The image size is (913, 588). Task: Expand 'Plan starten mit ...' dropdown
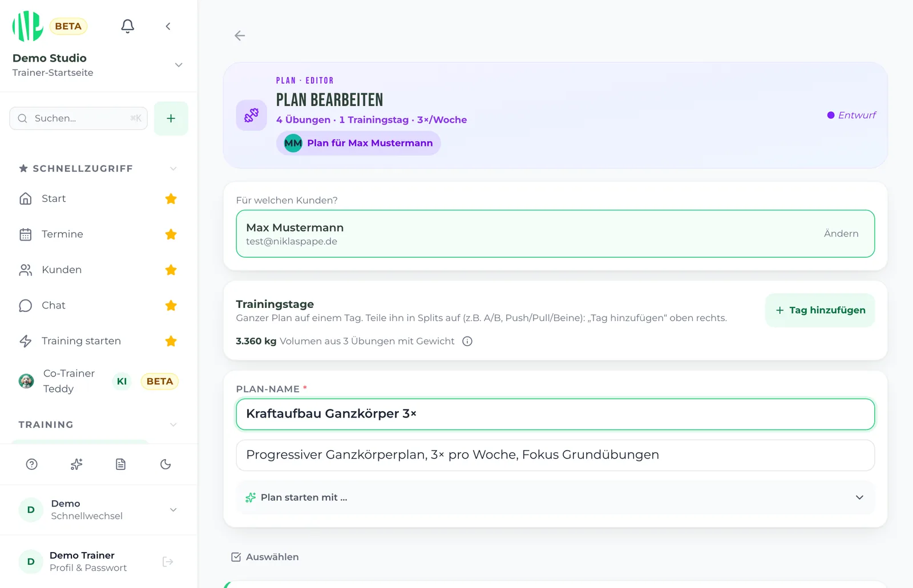555,497
